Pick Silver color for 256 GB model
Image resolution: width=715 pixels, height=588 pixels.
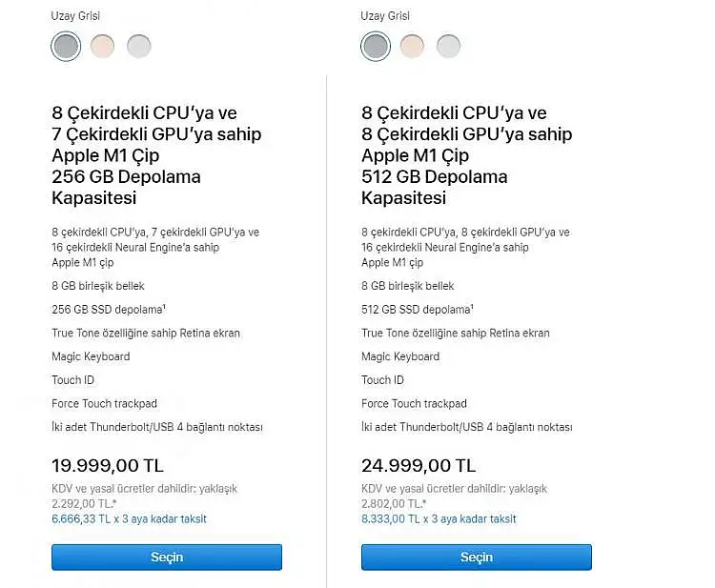click(x=138, y=46)
